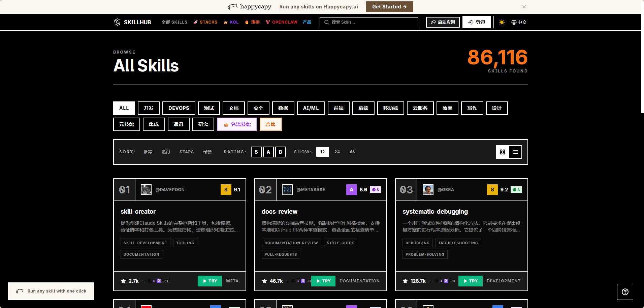Select the AI/ML category filter

pyautogui.click(x=311, y=108)
